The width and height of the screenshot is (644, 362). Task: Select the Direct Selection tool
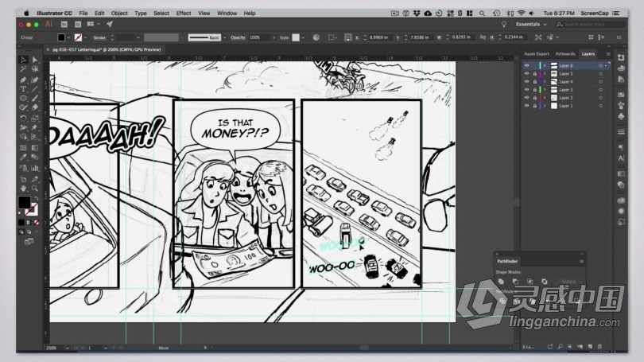pos(35,60)
